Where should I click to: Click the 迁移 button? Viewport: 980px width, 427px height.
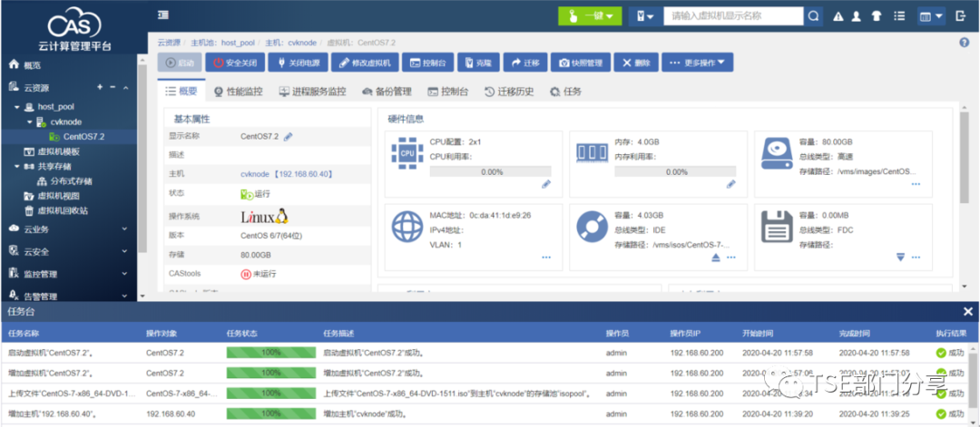pyautogui.click(x=525, y=63)
